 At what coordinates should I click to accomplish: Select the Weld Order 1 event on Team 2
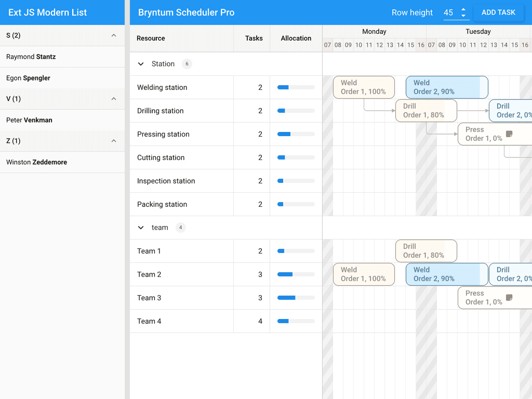click(364, 274)
